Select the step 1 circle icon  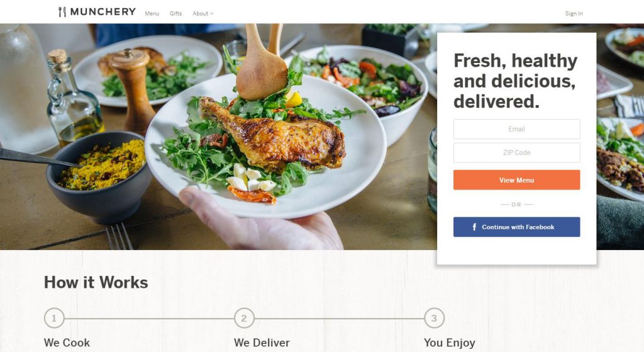pos(54,318)
